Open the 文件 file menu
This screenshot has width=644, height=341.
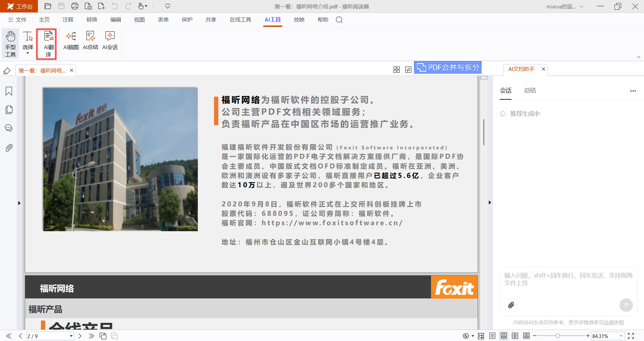click(x=17, y=20)
